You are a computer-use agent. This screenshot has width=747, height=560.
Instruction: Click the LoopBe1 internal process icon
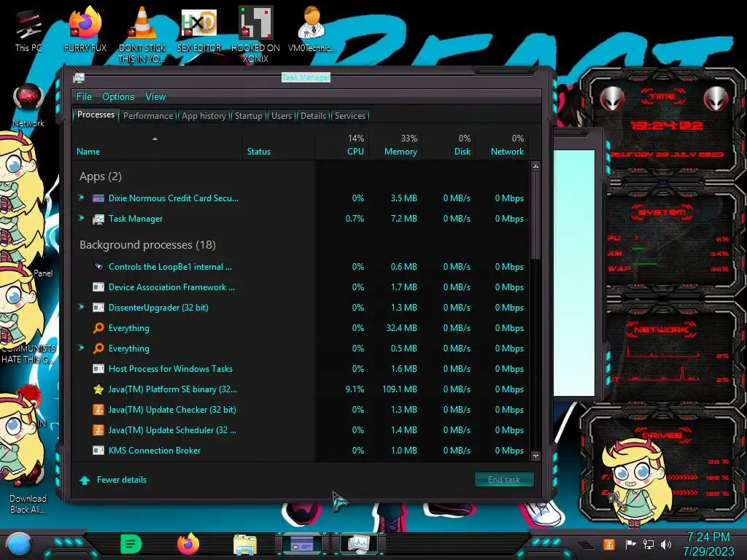point(98,267)
